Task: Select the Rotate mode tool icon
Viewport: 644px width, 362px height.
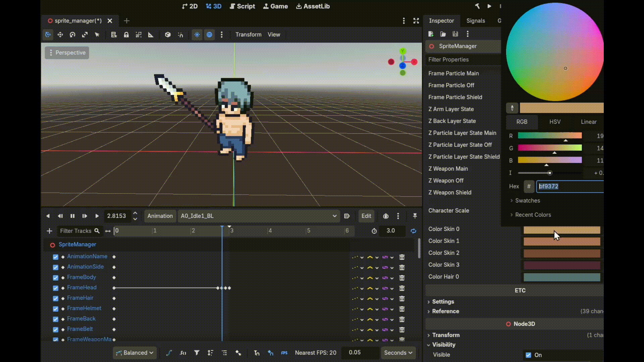Action: pos(72,35)
